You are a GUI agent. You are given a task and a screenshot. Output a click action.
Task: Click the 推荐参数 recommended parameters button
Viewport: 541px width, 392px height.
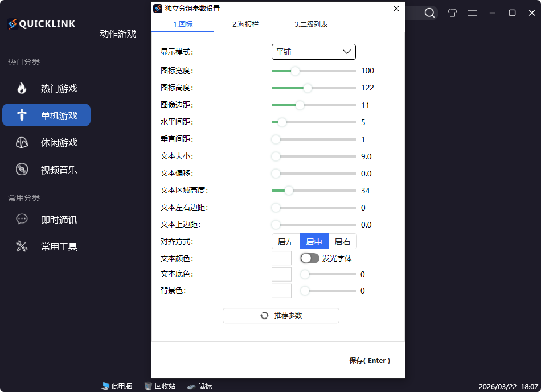[x=281, y=315]
